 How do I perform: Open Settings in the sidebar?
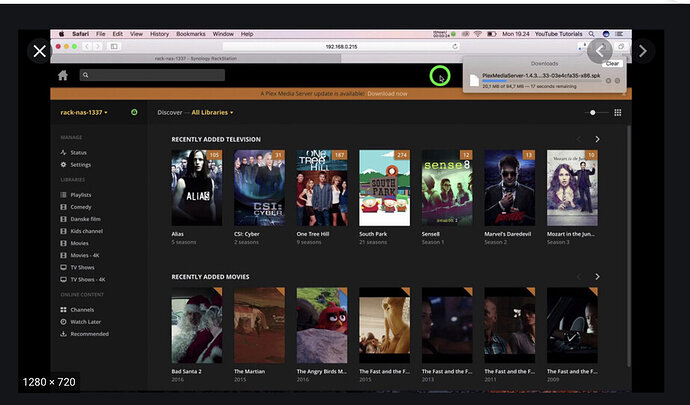(x=76, y=165)
